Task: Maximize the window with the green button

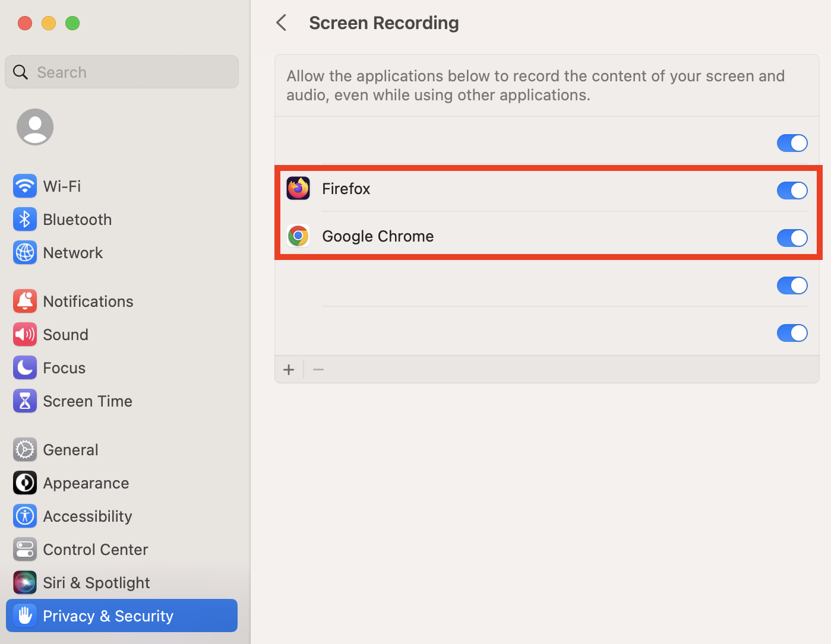Action: [72, 23]
